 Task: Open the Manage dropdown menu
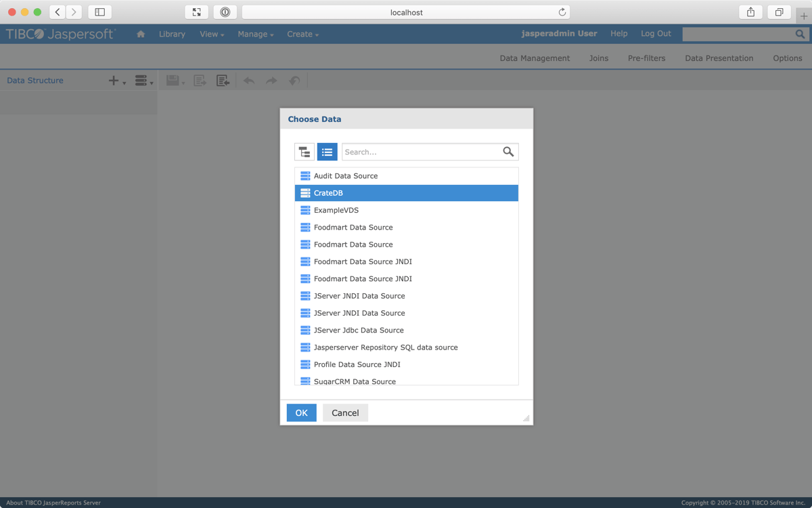tap(255, 34)
